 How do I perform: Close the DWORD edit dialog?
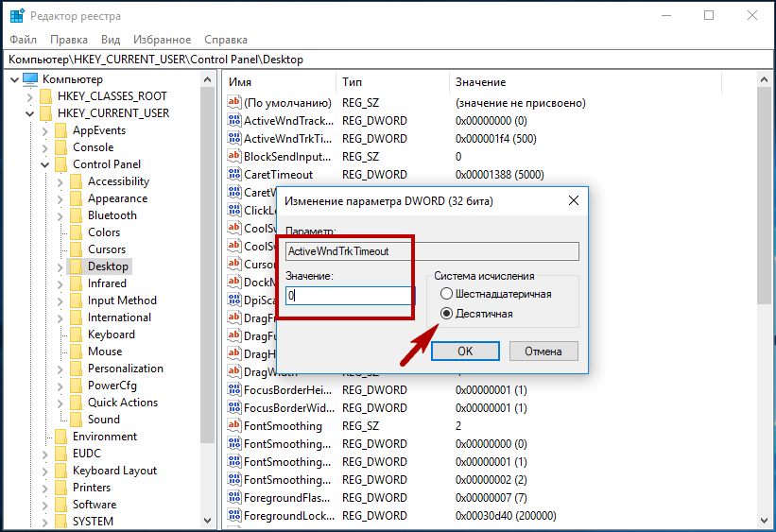pos(574,200)
